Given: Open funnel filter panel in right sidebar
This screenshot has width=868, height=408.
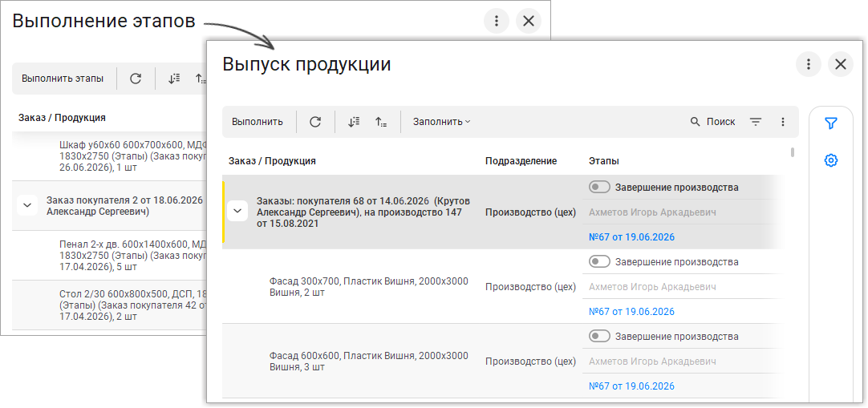Looking at the screenshot, I should [830, 123].
